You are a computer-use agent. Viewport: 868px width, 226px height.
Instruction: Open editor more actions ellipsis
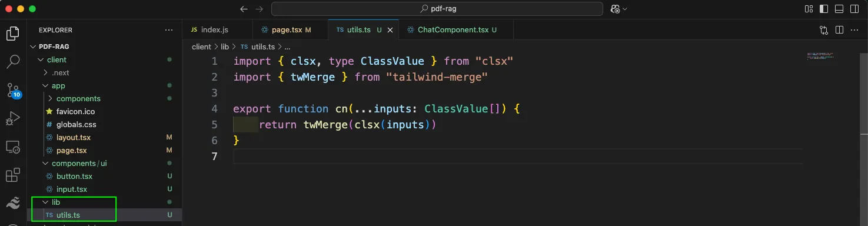pyautogui.click(x=855, y=30)
